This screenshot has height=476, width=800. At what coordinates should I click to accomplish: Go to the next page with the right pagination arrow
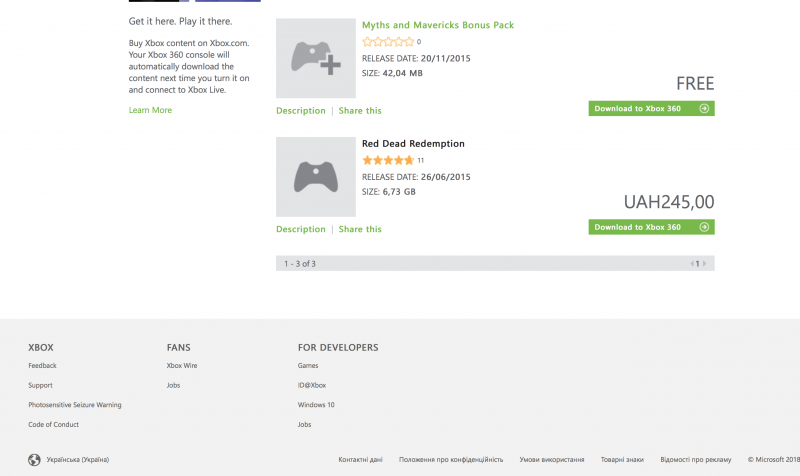705,264
